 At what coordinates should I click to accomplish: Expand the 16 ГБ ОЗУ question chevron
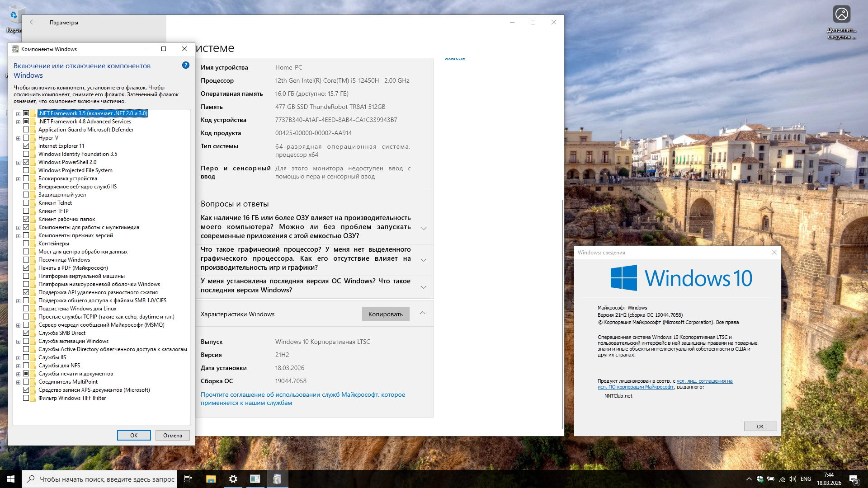click(x=423, y=228)
